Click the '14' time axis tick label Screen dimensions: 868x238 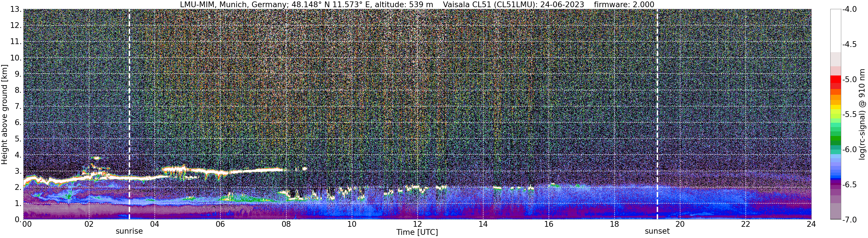(483, 224)
